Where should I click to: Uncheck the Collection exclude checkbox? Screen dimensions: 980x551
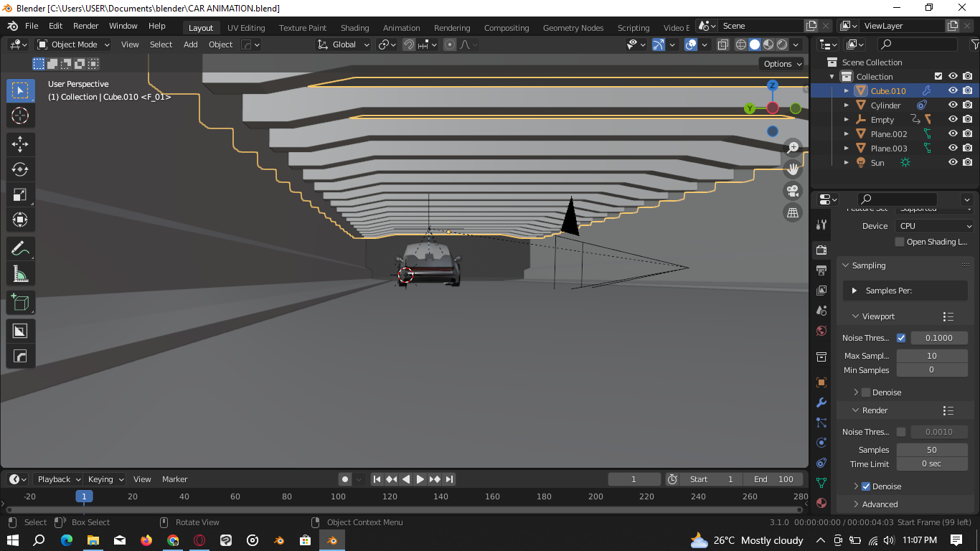tap(938, 76)
